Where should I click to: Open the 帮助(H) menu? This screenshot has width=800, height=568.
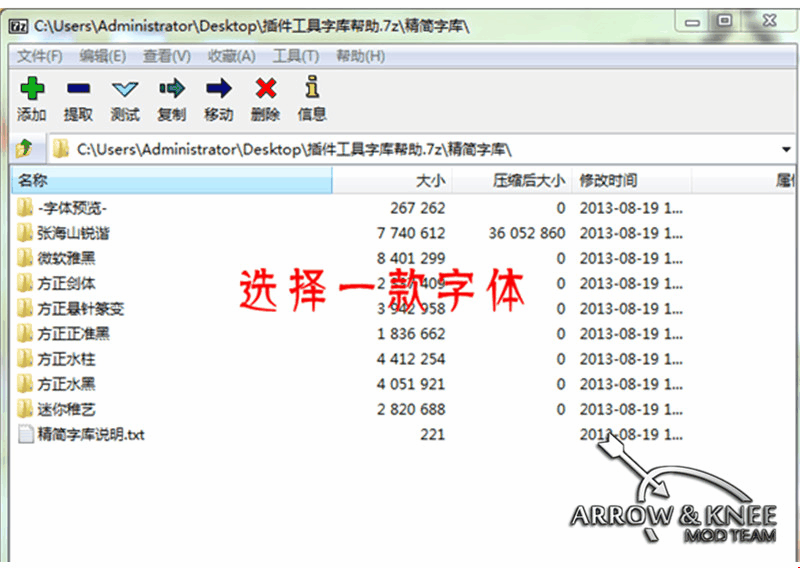click(x=360, y=56)
